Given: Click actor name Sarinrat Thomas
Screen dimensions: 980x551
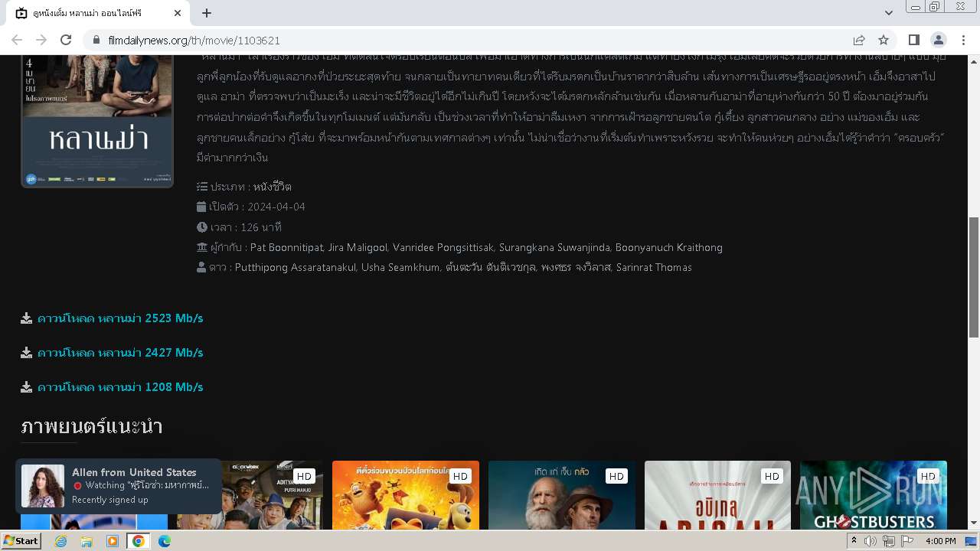Looking at the screenshot, I should click(653, 267).
